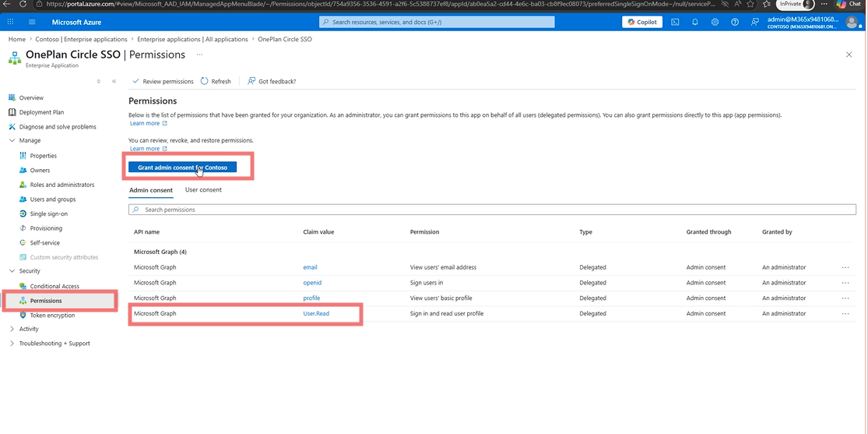This screenshot has width=868, height=434.
Task: Switch to the User consent tab
Action: (203, 189)
